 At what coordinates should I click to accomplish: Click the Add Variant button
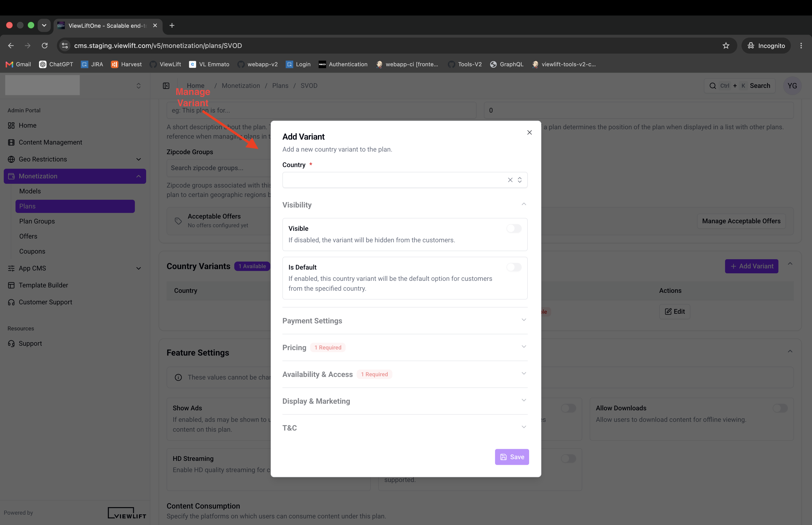(751, 266)
